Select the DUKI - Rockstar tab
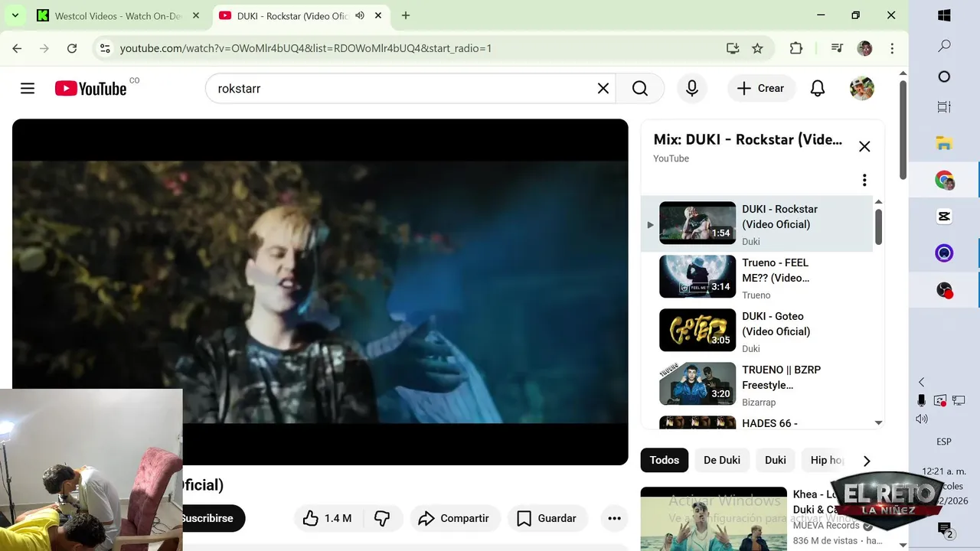 [300, 15]
